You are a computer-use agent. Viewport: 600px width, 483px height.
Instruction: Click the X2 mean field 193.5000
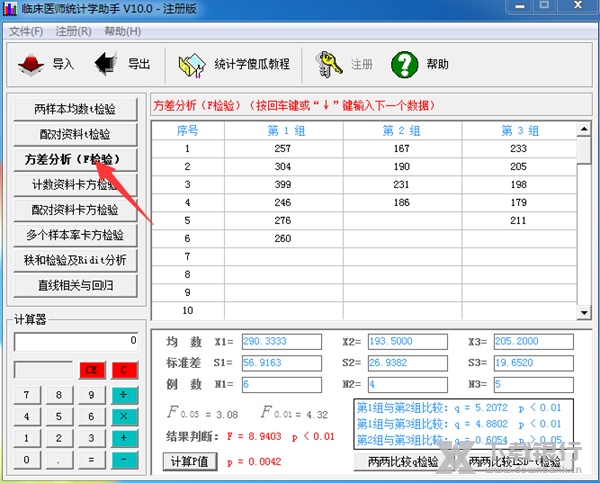pos(408,341)
